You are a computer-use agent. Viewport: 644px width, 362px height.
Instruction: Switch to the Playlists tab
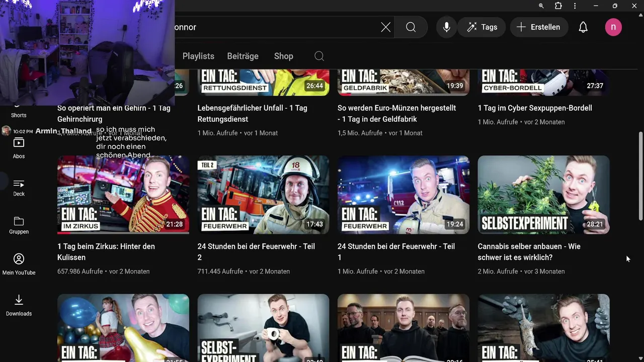coord(198,56)
